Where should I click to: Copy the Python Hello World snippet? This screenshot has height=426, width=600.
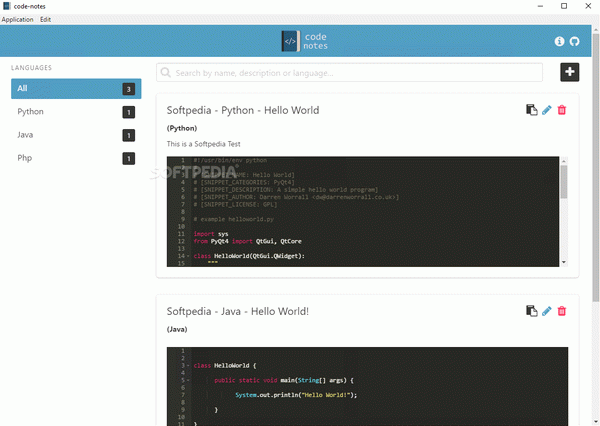point(531,110)
